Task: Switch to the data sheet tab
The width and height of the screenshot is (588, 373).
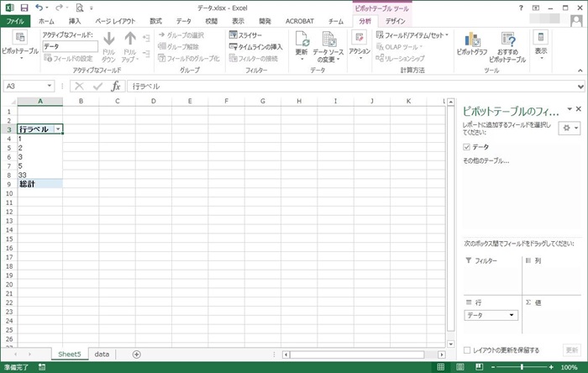Action: click(102, 355)
